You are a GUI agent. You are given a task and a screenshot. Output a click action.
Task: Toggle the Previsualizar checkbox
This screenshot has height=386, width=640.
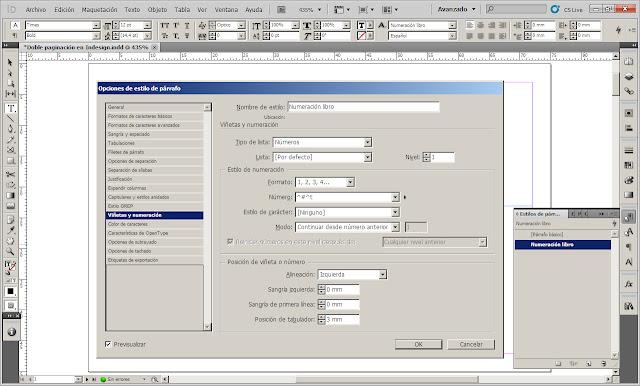[x=108, y=344]
